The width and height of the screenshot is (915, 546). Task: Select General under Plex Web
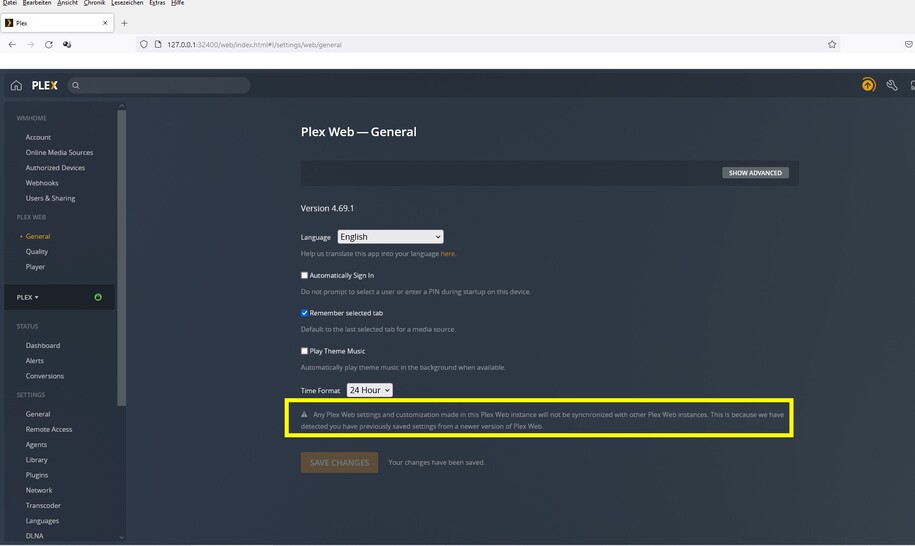[x=37, y=236]
